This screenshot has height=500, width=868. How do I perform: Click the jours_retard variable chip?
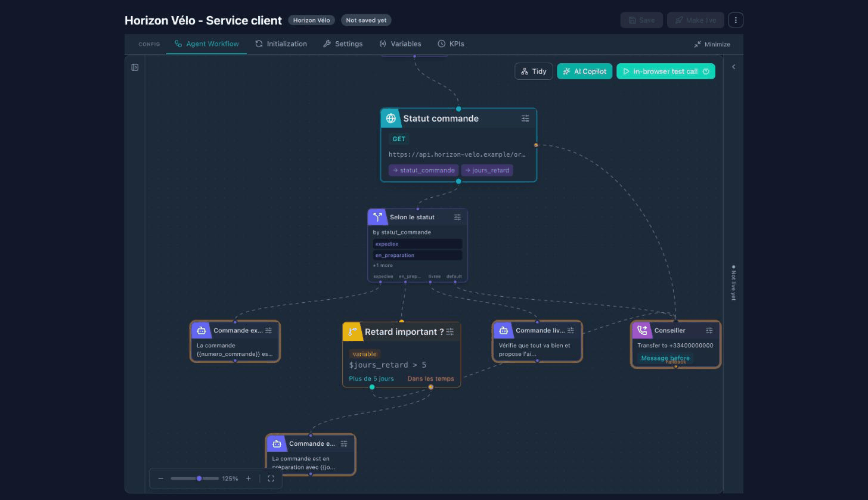(x=487, y=170)
